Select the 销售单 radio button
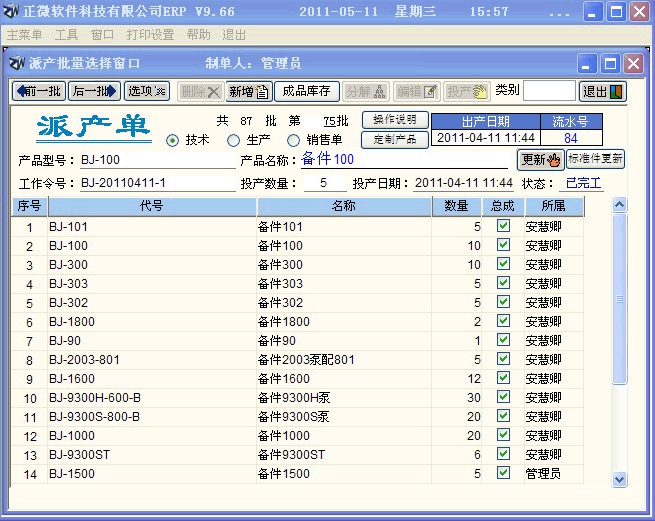The width and height of the screenshot is (655, 521). (294, 140)
